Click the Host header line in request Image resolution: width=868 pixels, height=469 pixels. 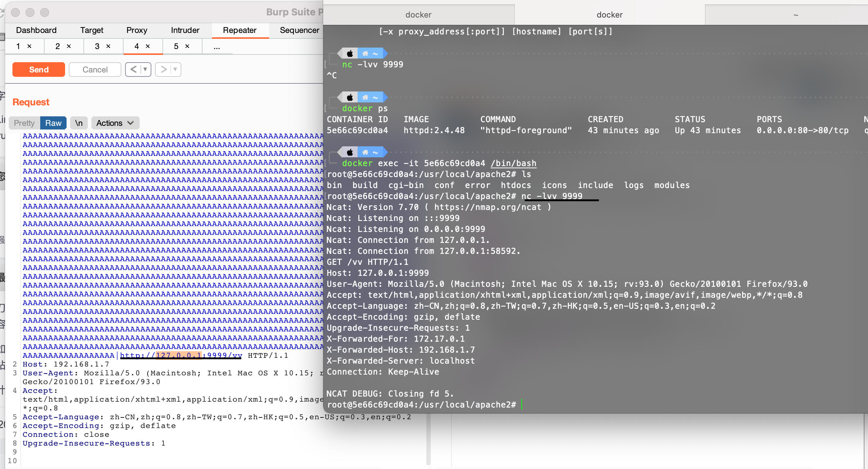66,364
